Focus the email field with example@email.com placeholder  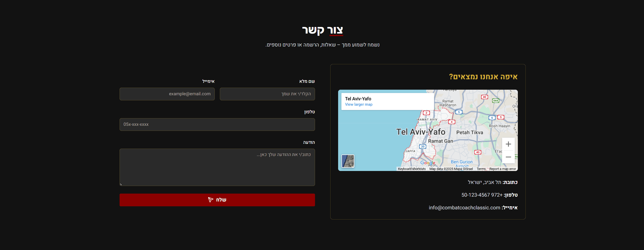167,94
